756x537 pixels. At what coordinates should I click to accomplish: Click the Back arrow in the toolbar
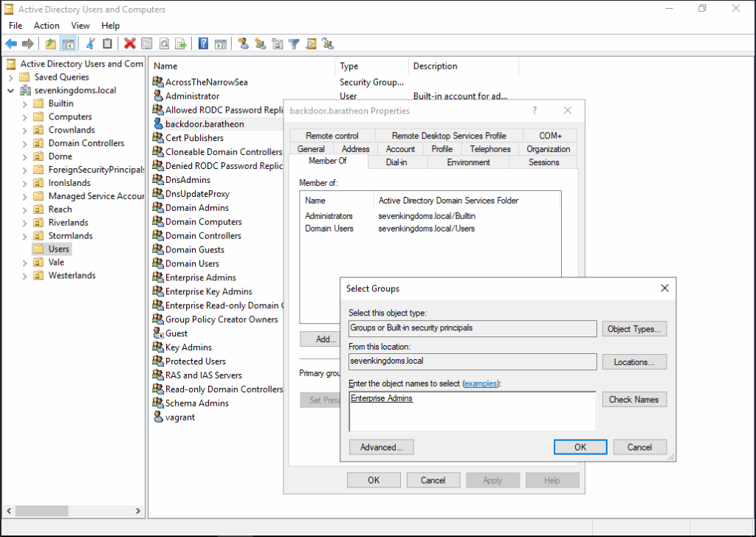pyautogui.click(x=11, y=44)
